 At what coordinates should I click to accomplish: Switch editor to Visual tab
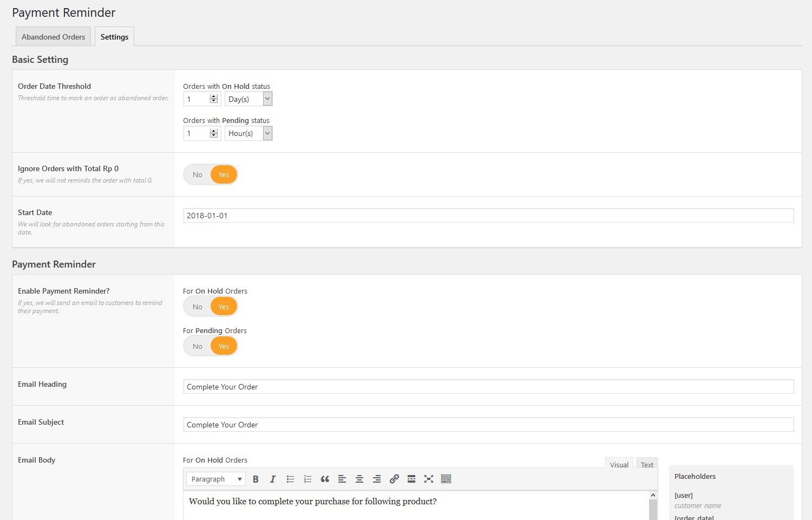(x=619, y=464)
